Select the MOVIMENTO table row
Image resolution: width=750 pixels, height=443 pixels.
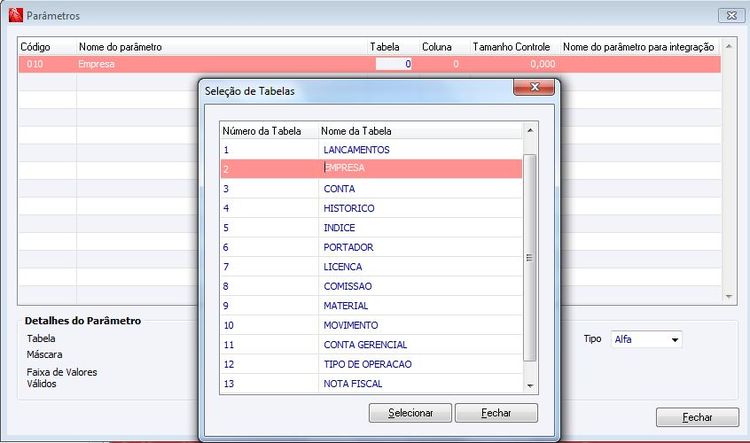tap(371, 325)
